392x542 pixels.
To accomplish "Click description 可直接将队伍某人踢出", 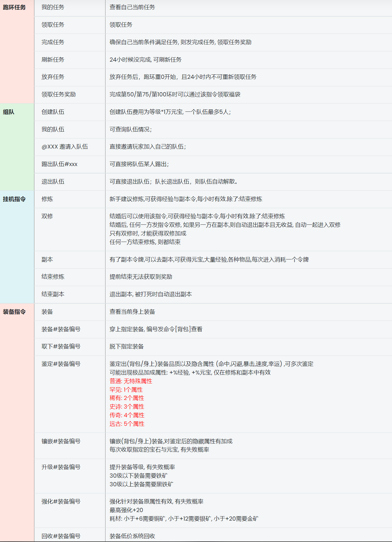I will coord(139,164).
